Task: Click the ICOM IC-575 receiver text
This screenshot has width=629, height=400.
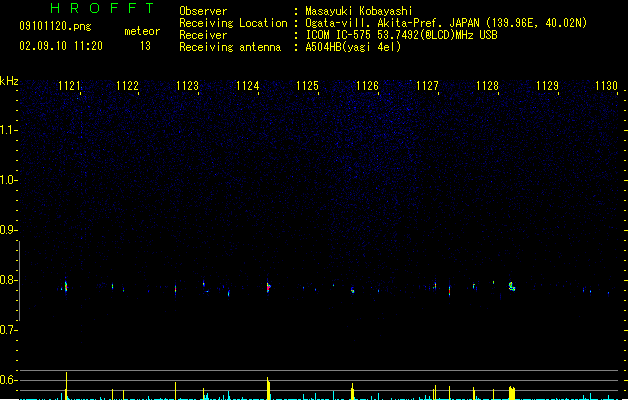Action: [401, 35]
